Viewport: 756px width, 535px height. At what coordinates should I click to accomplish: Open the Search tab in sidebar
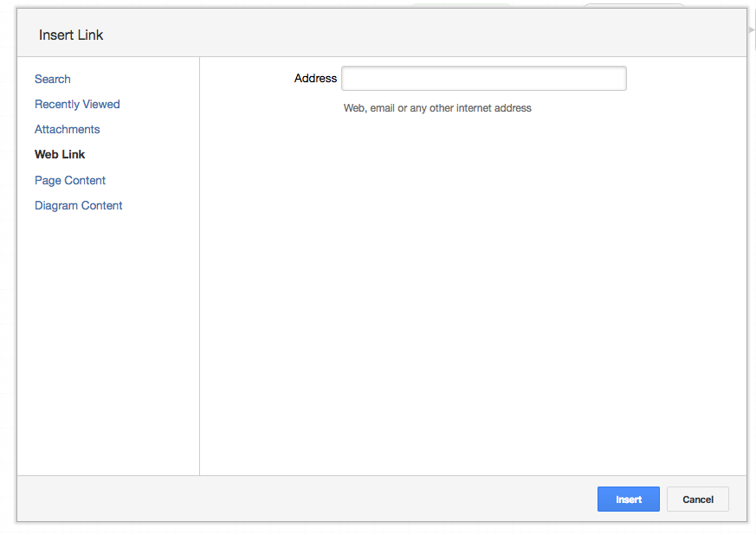click(53, 79)
